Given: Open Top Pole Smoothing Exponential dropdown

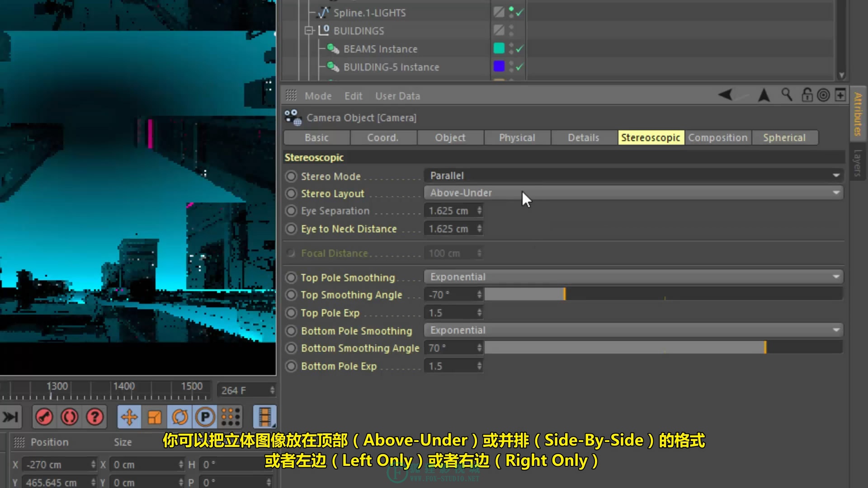Looking at the screenshot, I should point(633,277).
